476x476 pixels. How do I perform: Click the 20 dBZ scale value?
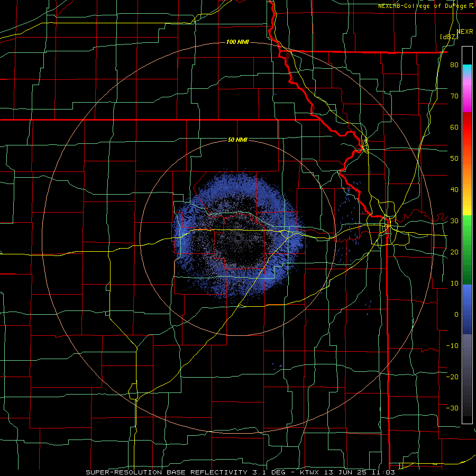[454, 252]
